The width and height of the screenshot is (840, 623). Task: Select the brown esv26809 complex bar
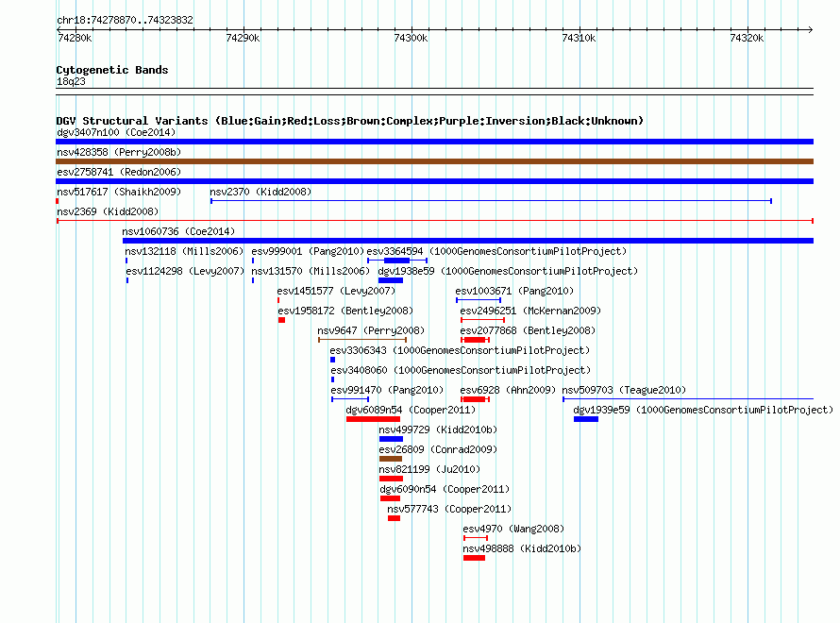coord(391,459)
